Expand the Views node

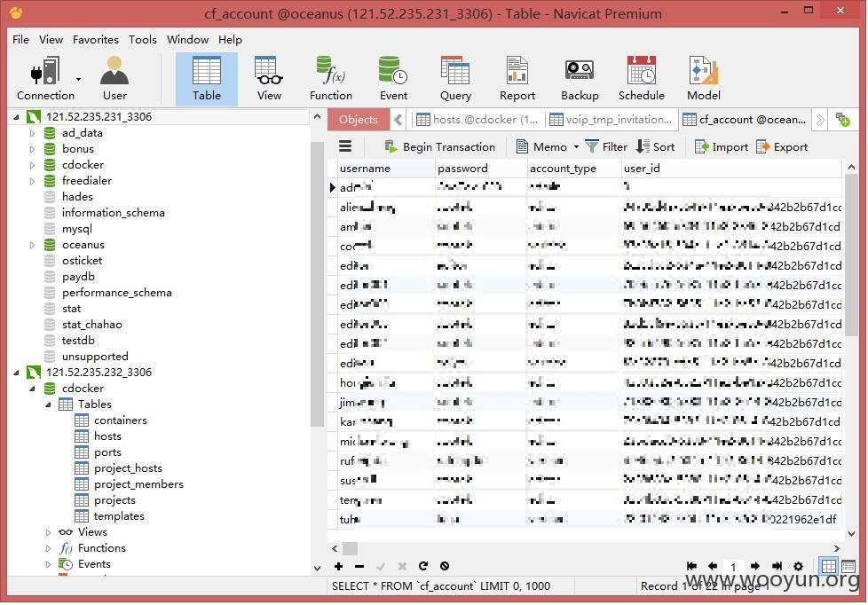pos(48,532)
